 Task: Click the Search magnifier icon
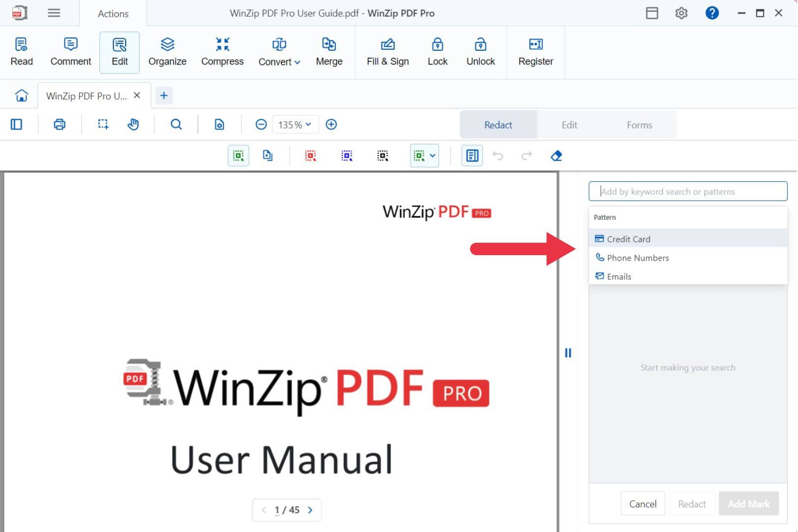coord(176,124)
